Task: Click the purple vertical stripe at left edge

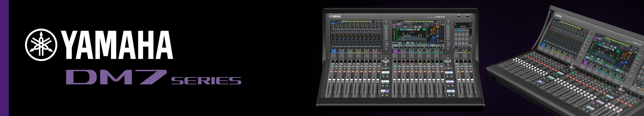Action: click(4, 58)
